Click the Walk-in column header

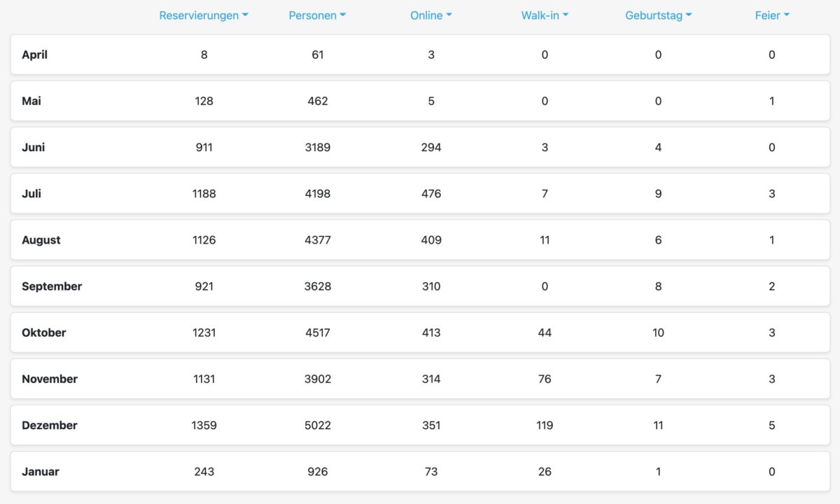(x=545, y=15)
